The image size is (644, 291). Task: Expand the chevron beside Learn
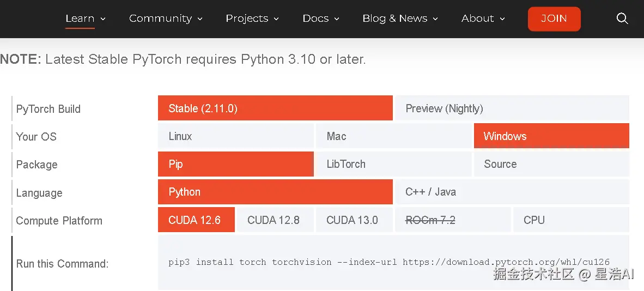coord(103,19)
